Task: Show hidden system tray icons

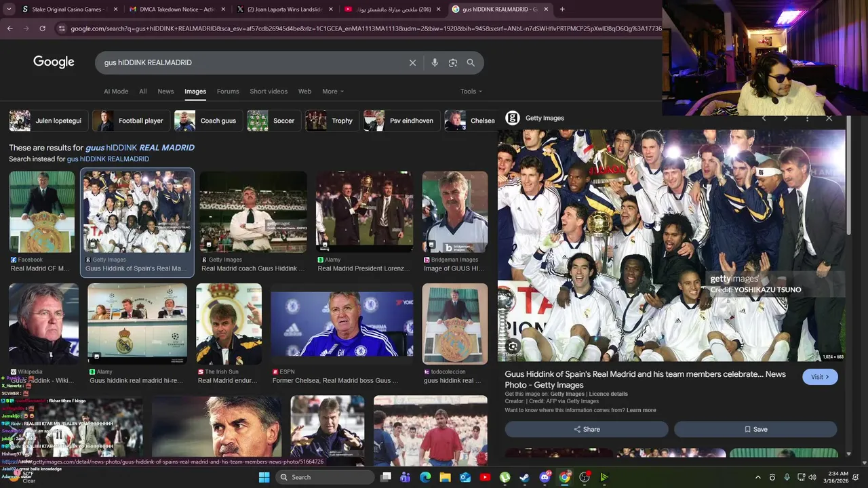Action: coord(758,477)
